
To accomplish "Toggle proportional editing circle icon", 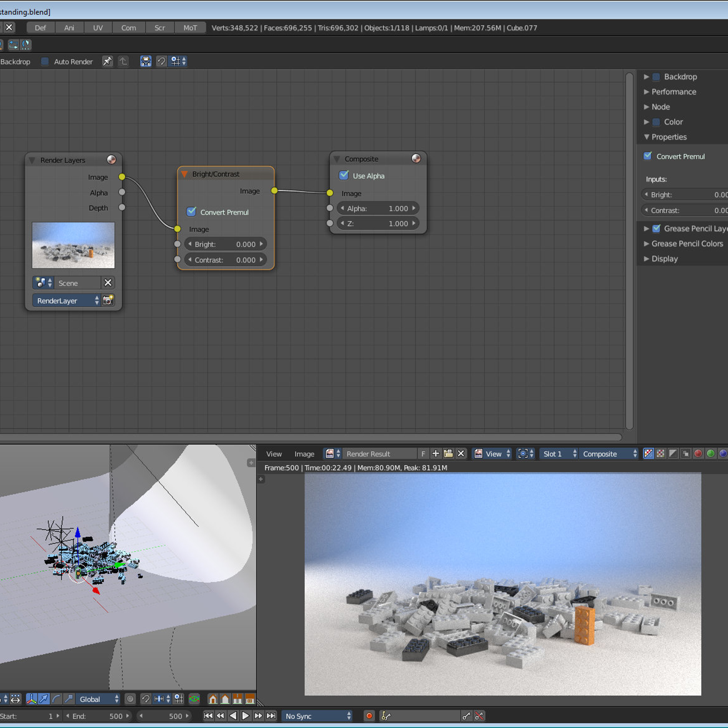I will point(130,699).
